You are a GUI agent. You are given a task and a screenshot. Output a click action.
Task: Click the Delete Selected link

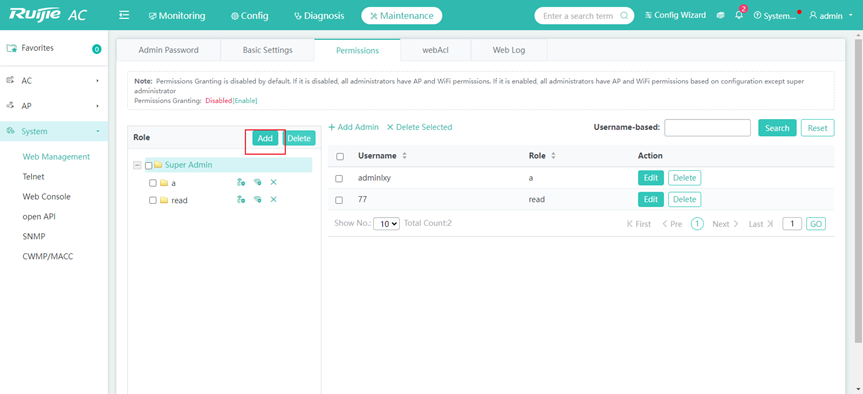pyautogui.click(x=419, y=127)
